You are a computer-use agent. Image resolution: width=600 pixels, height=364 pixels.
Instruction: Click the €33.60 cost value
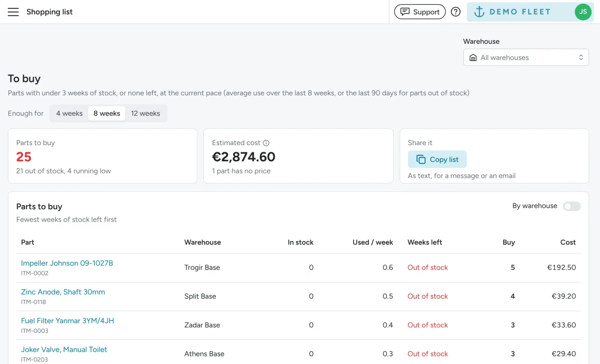(x=564, y=325)
